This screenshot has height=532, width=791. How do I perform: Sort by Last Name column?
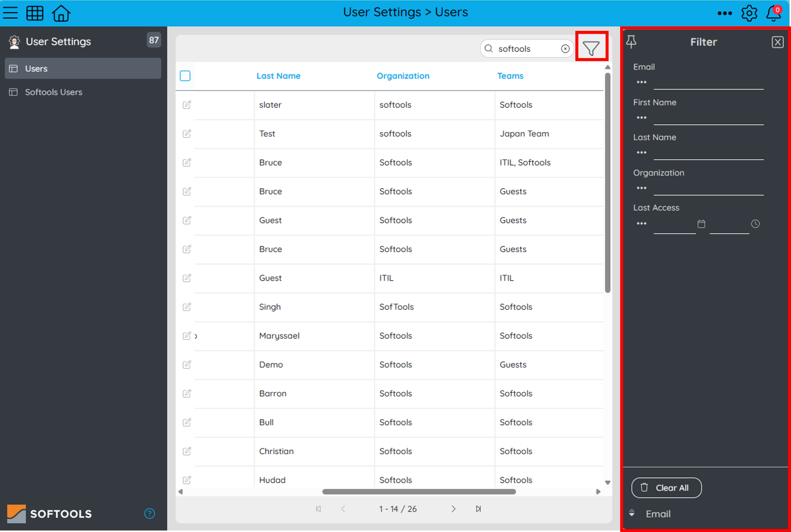coord(278,76)
